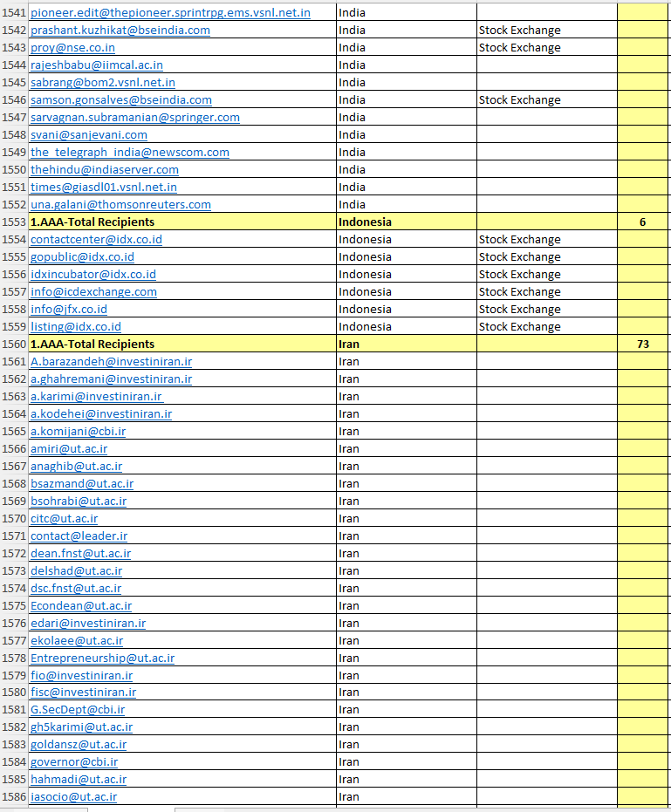Viewport: 671px width, 812px height.
Task: Click the svani@sanjevani.com email link
Action: (x=89, y=134)
